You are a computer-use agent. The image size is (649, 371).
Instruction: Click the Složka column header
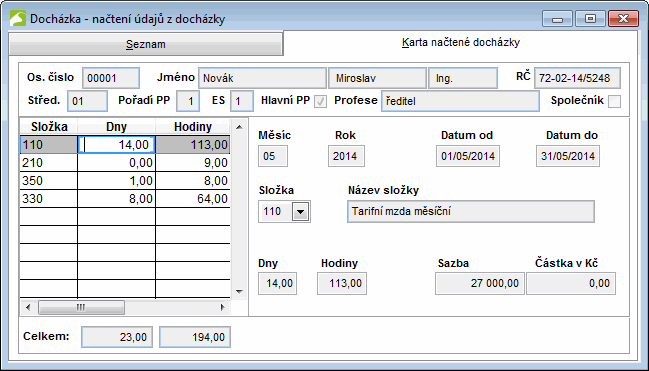[49, 127]
